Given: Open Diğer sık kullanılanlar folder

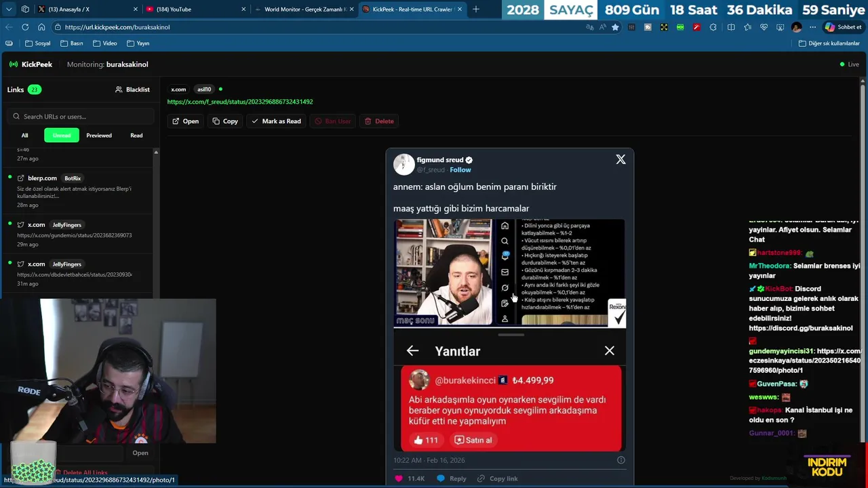Looking at the screenshot, I should click(829, 43).
